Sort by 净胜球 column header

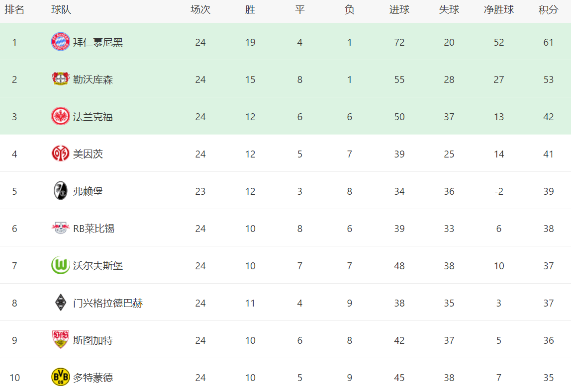coord(499,10)
